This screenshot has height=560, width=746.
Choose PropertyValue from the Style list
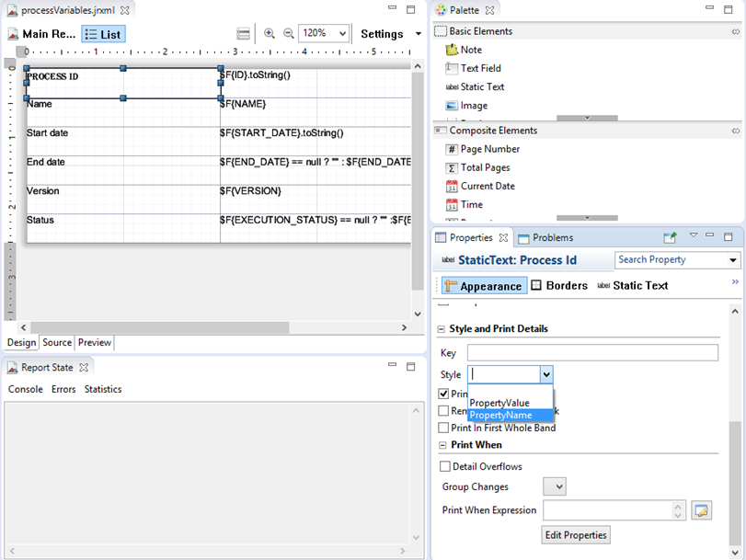click(499, 403)
